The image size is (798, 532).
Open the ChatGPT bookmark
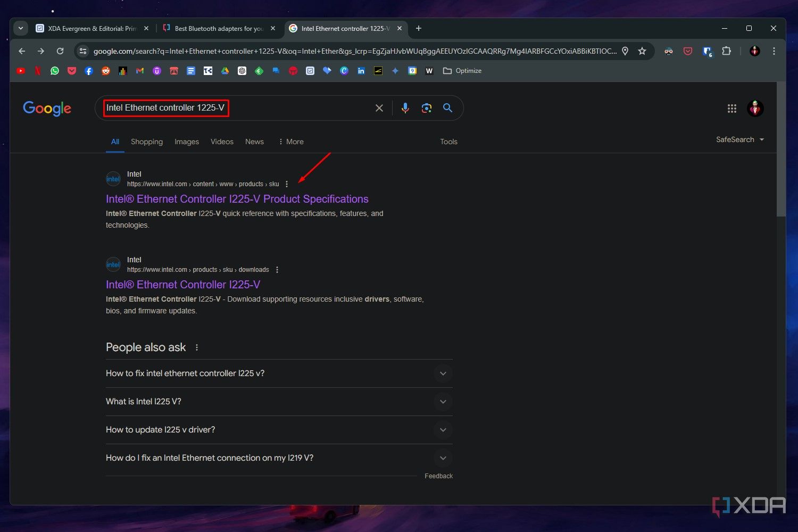pyautogui.click(x=242, y=71)
